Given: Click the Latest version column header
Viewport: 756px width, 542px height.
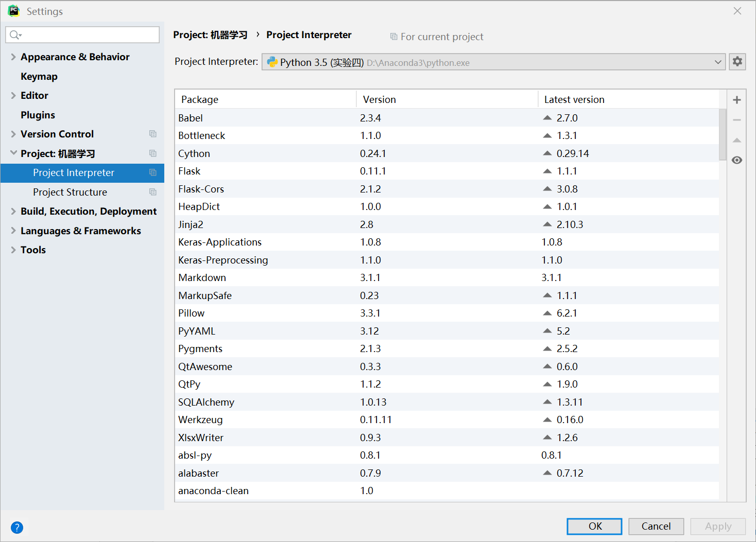Looking at the screenshot, I should coord(628,99).
